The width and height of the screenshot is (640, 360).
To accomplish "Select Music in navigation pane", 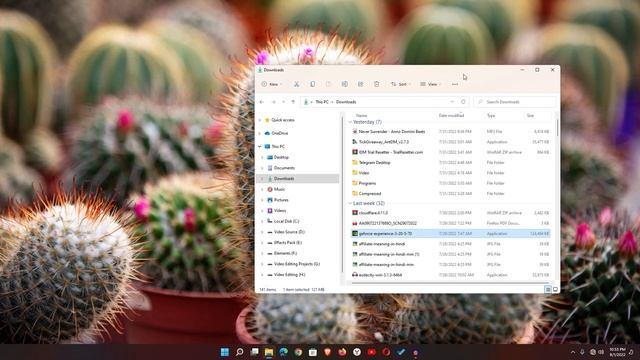I will [279, 189].
